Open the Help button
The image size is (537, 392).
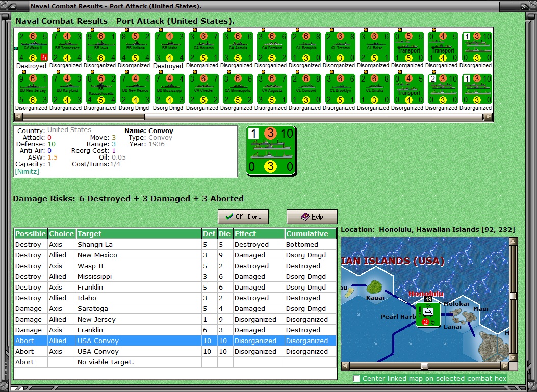point(312,217)
